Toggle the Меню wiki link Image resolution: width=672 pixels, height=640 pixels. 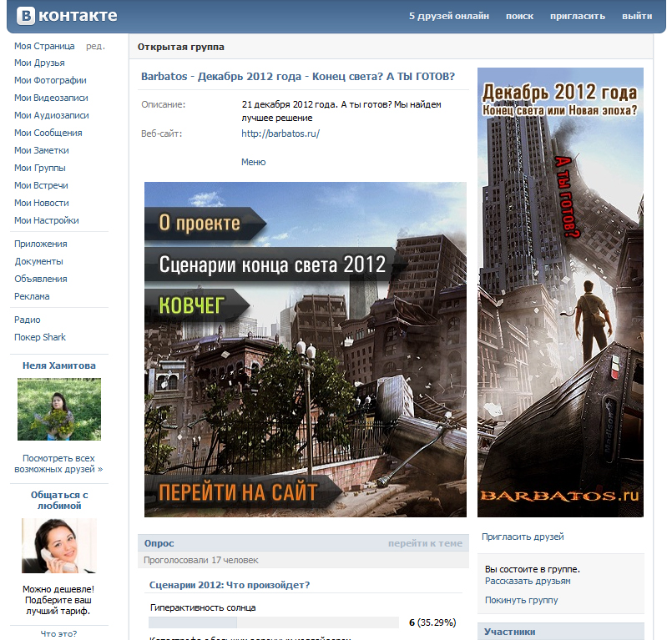(253, 162)
